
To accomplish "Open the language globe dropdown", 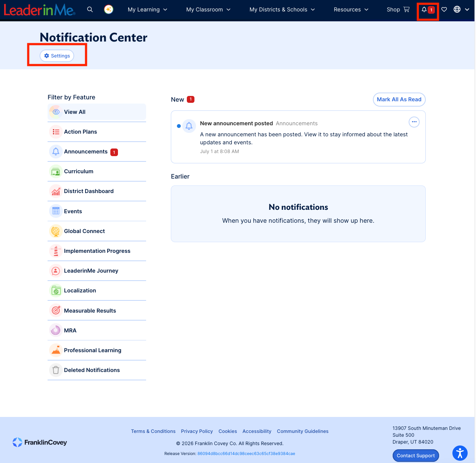I will 461,10.
